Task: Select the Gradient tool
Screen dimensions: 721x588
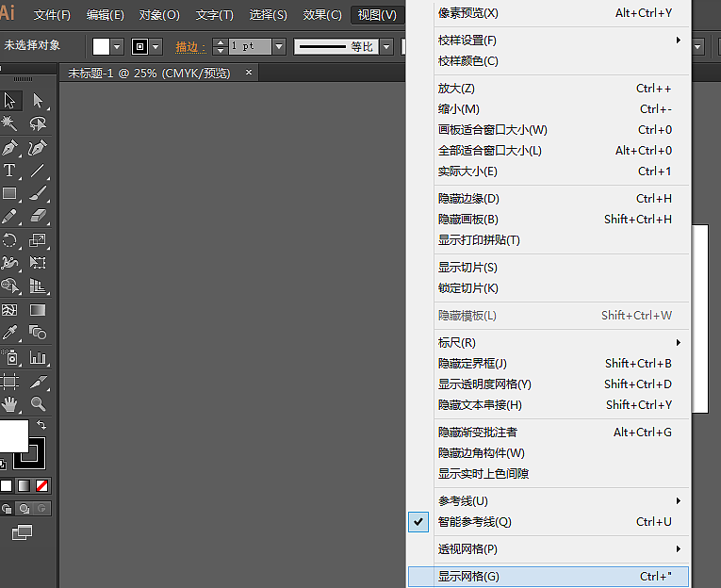Action: [38, 310]
